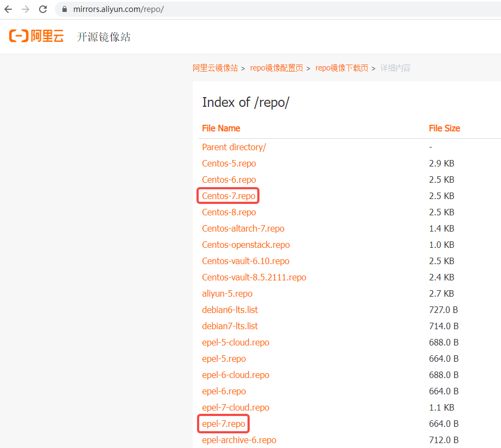501x448 pixels.
Task: Open the 阿里云镜像站 breadcrumb
Action: pyautogui.click(x=215, y=68)
